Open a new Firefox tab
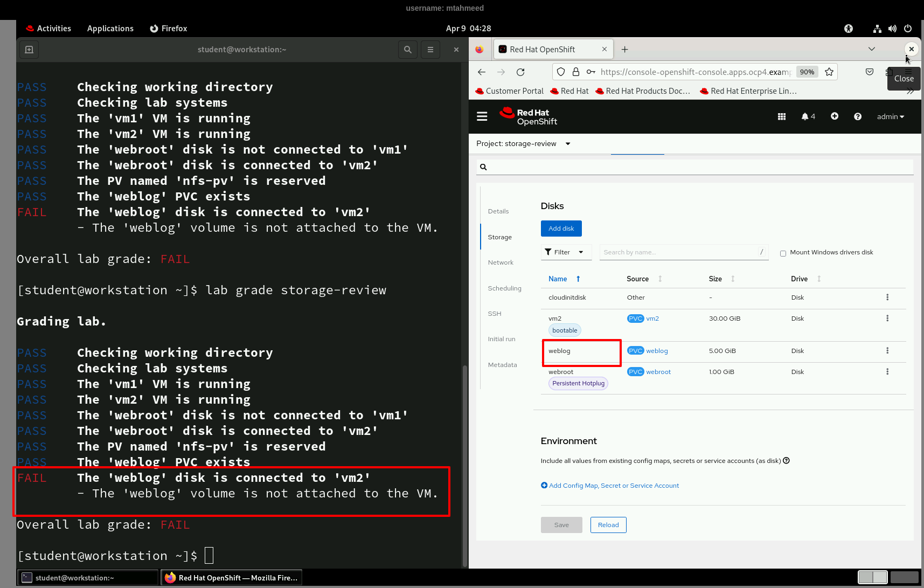This screenshot has width=924, height=588. [x=625, y=50]
